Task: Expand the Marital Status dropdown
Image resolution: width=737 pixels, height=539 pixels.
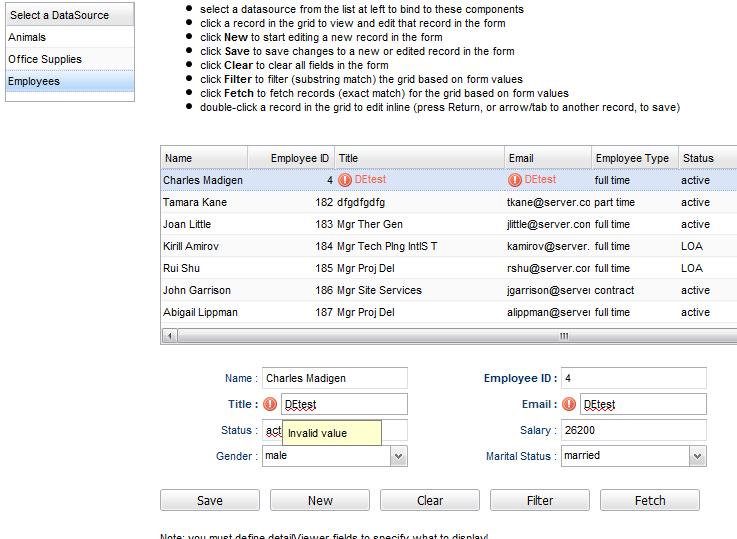Action: [x=697, y=456]
